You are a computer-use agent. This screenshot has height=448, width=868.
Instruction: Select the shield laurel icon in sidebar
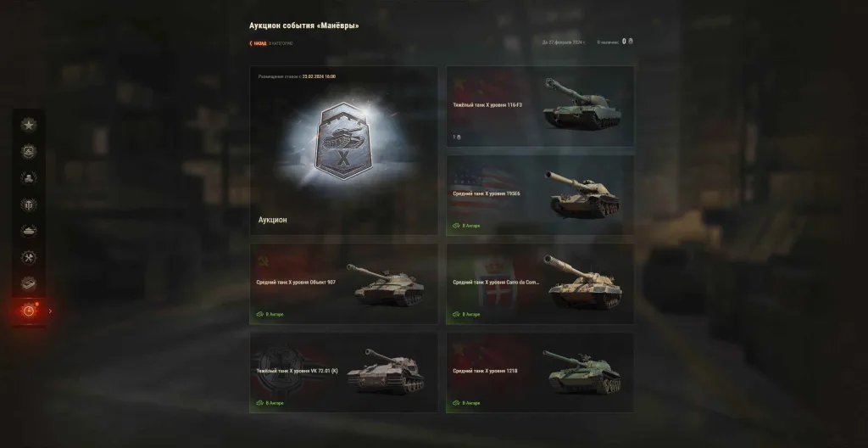[x=29, y=204]
